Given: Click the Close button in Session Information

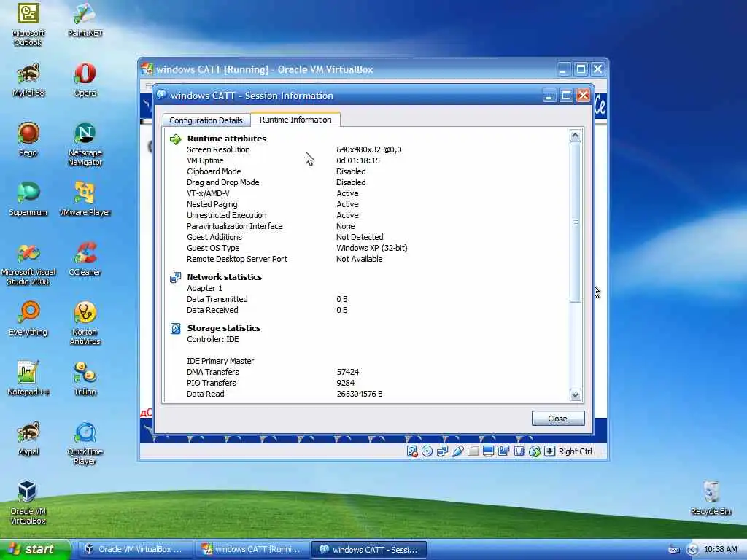Looking at the screenshot, I should [558, 418].
